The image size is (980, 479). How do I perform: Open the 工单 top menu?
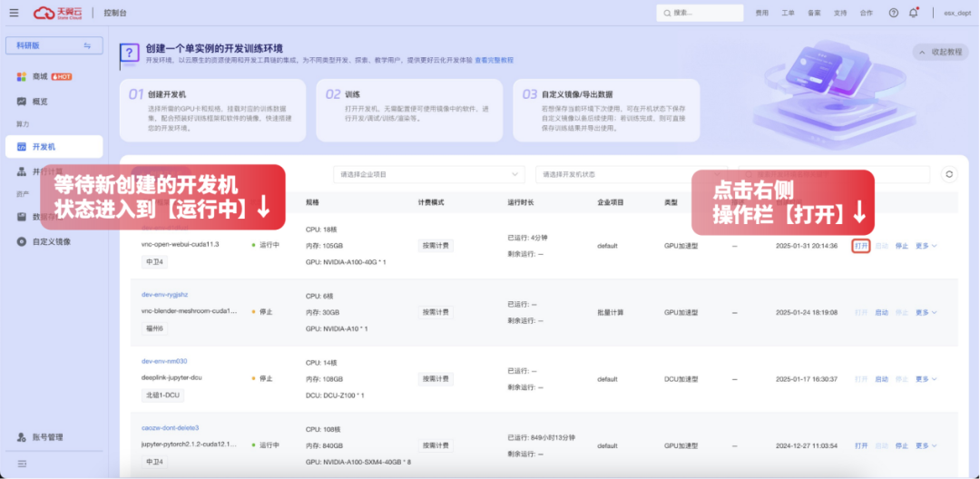point(789,13)
